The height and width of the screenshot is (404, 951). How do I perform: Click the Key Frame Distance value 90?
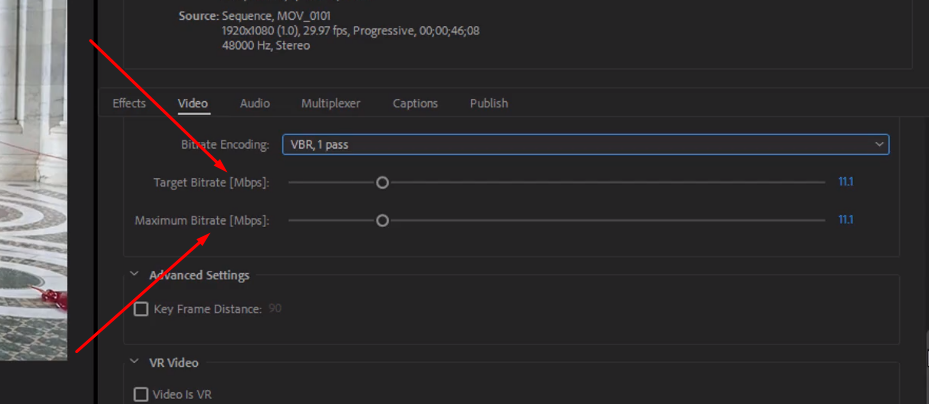click(x=275, y=309)
